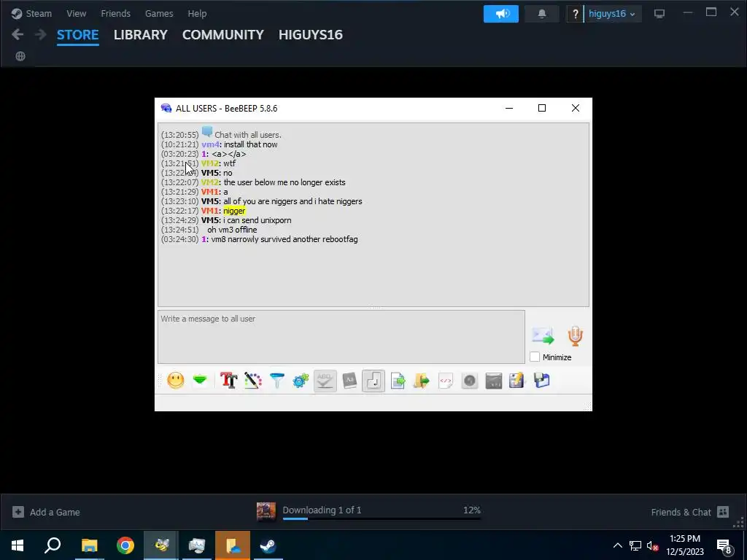Open Friends & Chat
This screenshot has height=560, width=747.
tap(690, 512)
